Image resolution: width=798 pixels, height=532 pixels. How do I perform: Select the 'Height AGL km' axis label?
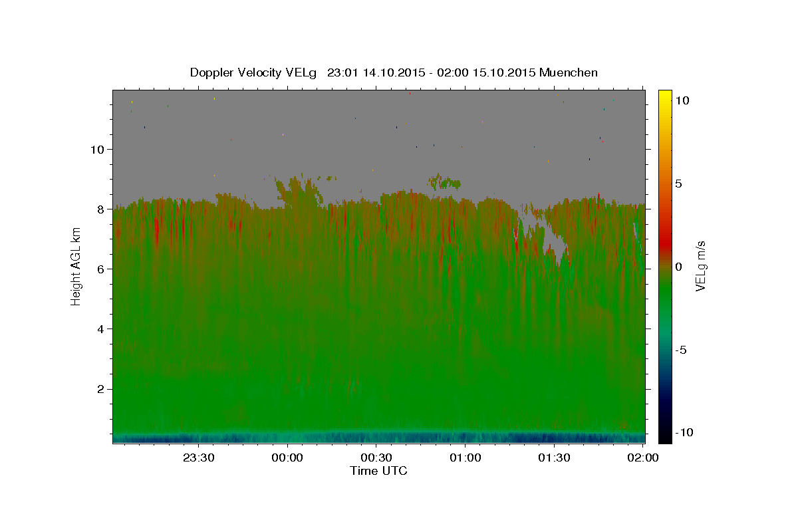point(76,266)
